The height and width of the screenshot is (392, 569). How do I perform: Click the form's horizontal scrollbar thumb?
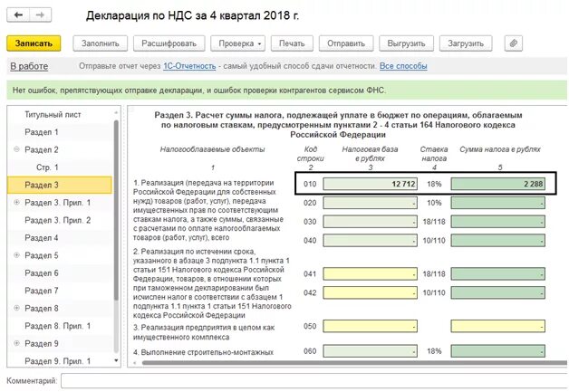[x=353, y=363]
